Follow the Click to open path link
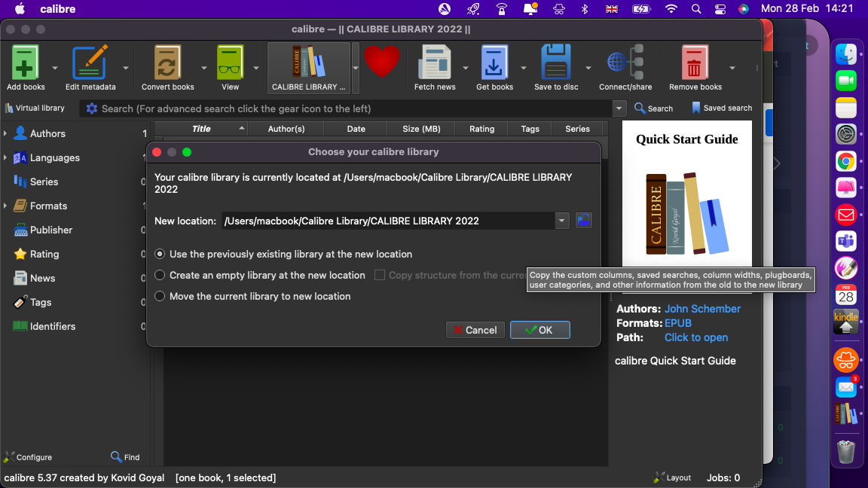868x488 pixels. click(x=696, y=337)
